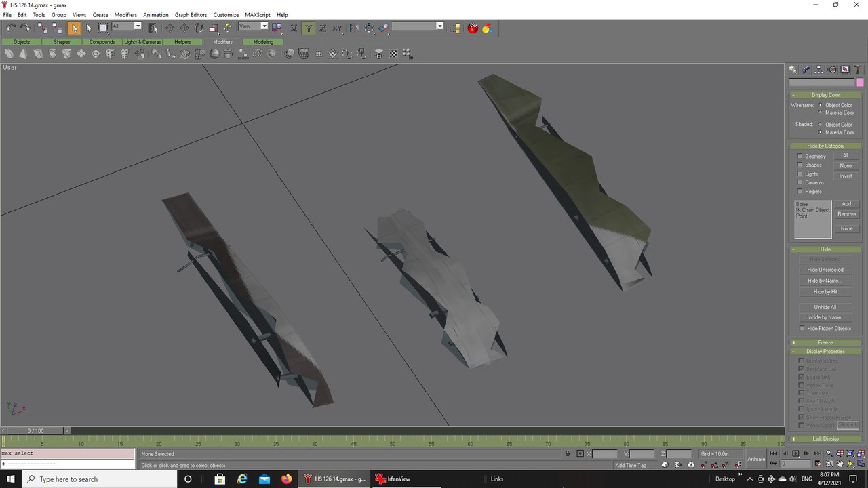Restrict transforms to the Z axis
This screenshot has width=868, height=488.
point(323,28)
